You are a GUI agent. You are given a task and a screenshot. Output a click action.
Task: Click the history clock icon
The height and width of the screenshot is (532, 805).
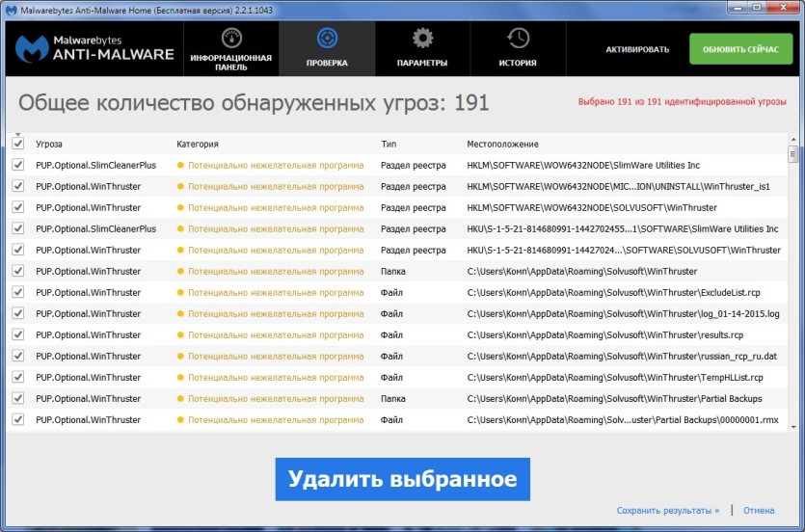(518, 38)
